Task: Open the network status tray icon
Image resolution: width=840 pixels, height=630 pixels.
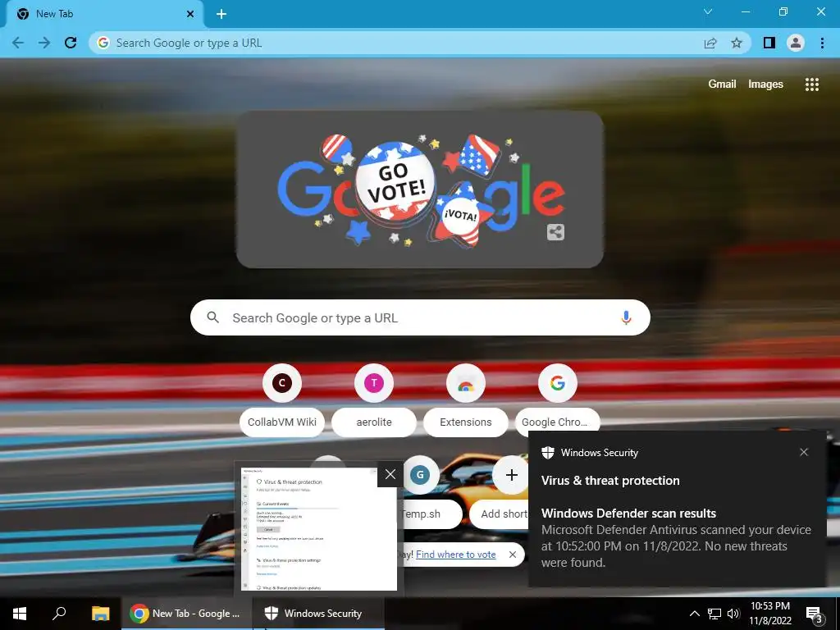Action: 714,614
